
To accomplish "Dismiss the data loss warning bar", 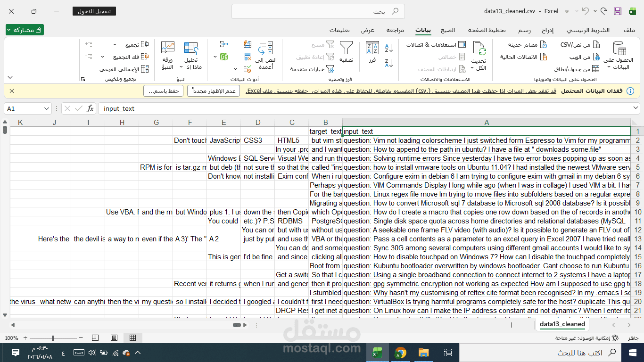I will (12, 91).
